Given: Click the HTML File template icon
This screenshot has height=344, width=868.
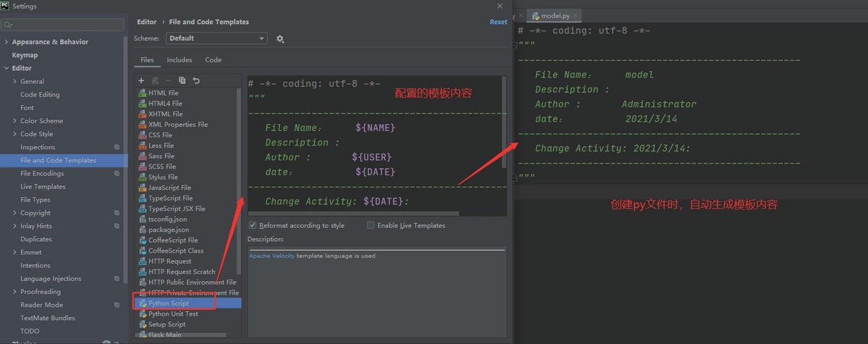Looking at the screenshot, I should 142,93.
